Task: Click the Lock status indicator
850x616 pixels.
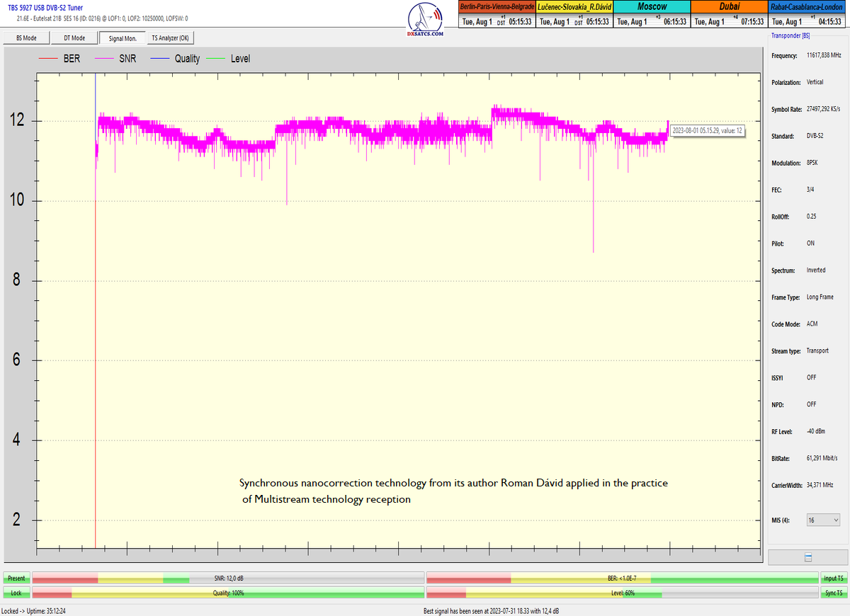Action: (16, 593)
